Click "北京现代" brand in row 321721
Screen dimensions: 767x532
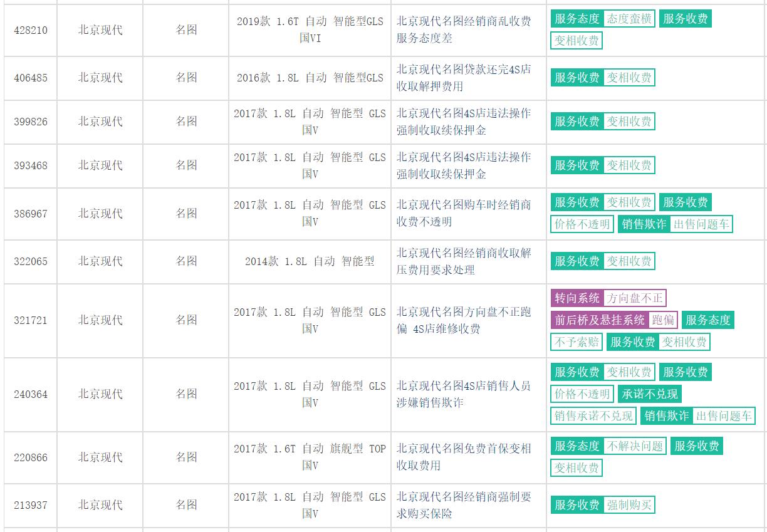click(x=100, y=320)
